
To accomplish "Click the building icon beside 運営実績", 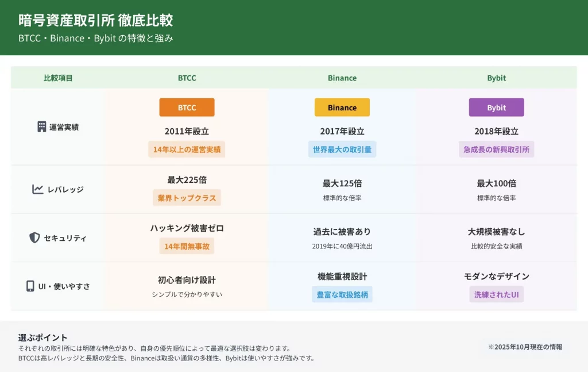I will pyautogui.click(x=41, y=127).
